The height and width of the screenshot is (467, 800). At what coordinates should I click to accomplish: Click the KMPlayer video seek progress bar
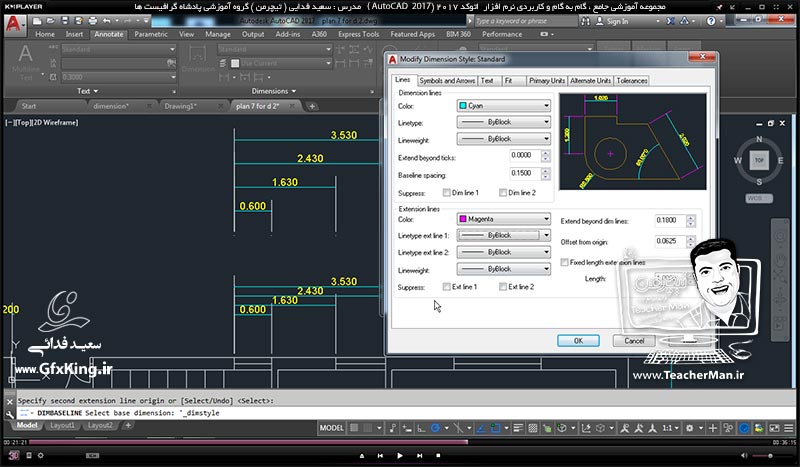click(x=401, y=442)
